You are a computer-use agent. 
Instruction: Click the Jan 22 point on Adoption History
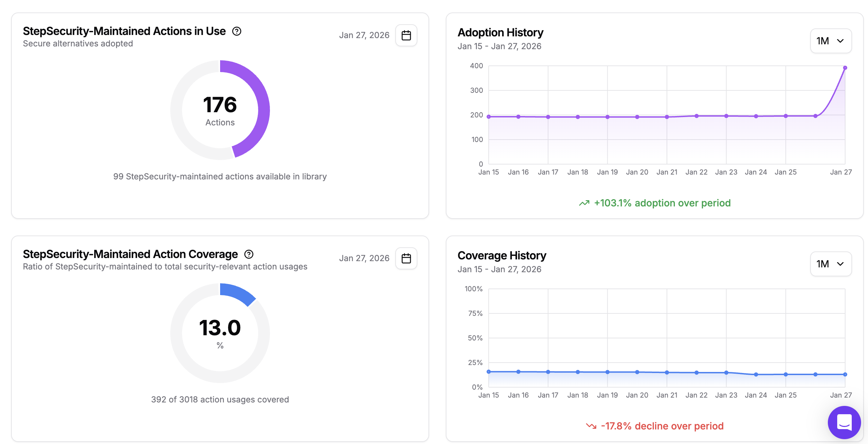[696, 116]
